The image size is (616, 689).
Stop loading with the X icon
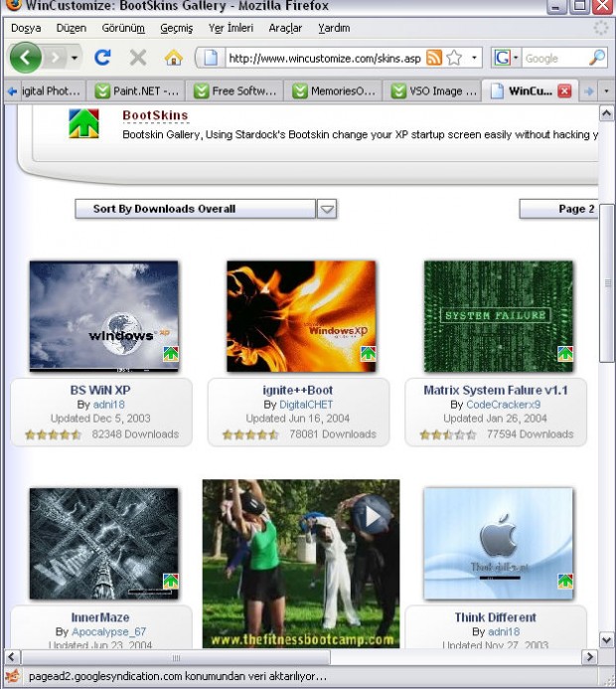pyautogui.click(x=138, y=58)
